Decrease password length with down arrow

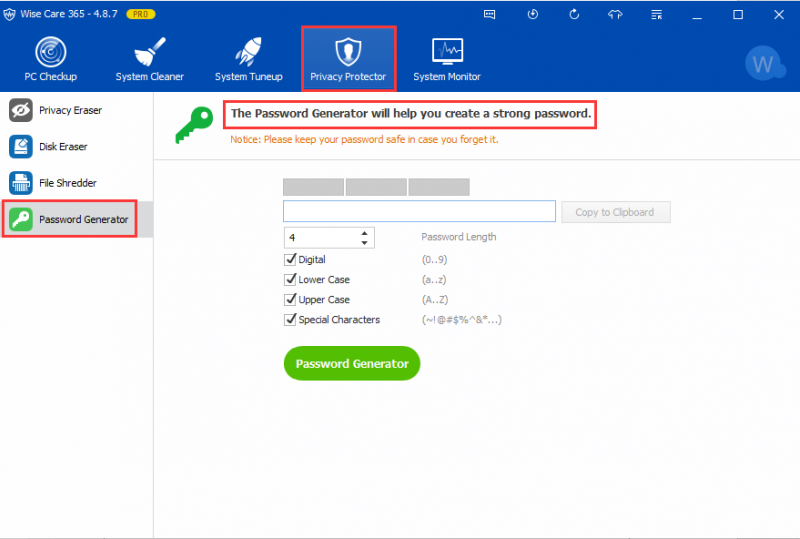point(364,242)
